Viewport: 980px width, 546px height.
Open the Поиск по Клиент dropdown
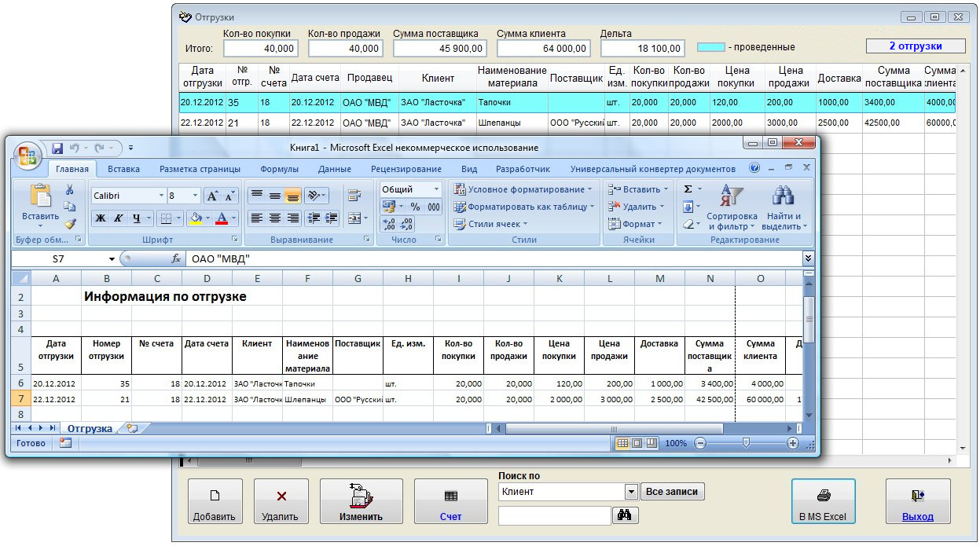point(630,492)
